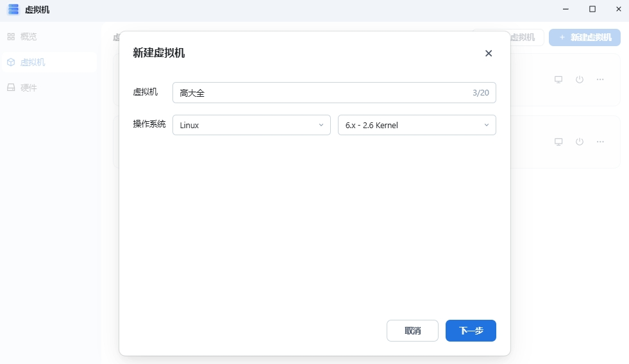Open the 概览 overview page in sidebar
This screenshot has width=629, height=364.
pos(28,37)
